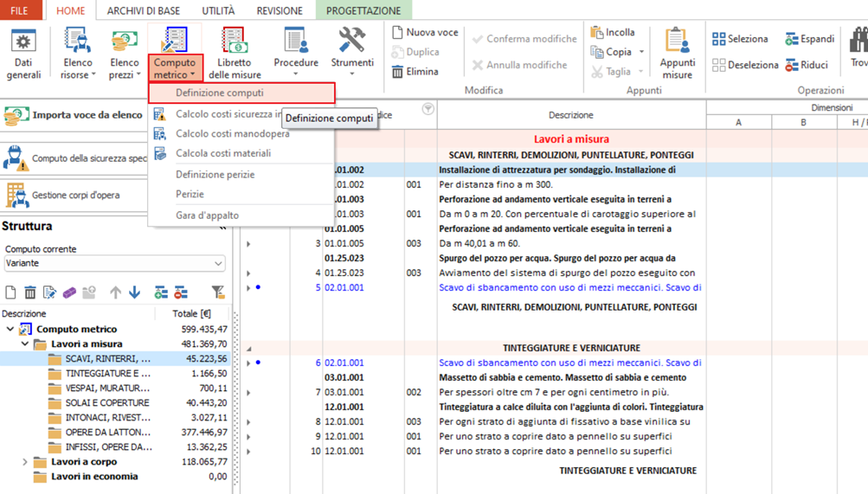Click Copia copy button
Image resolution: width=868 pixels, height=494 pixels.
point(612,51)
